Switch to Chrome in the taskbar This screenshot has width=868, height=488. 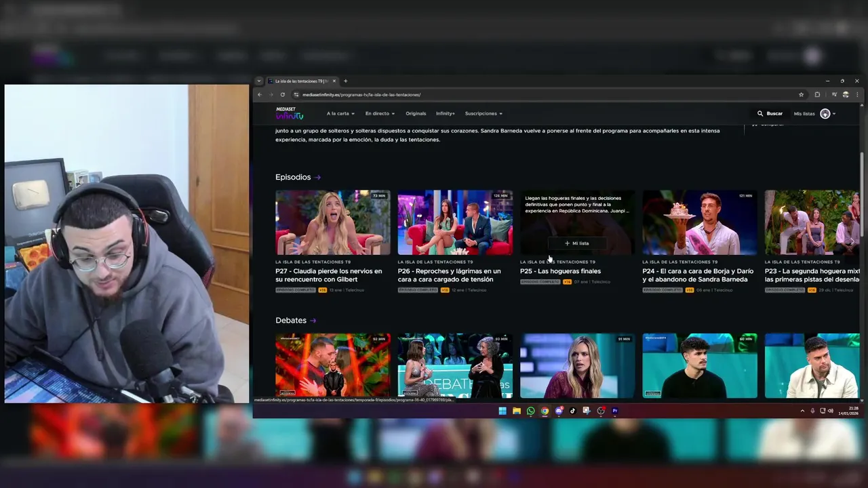pos(545,411)
